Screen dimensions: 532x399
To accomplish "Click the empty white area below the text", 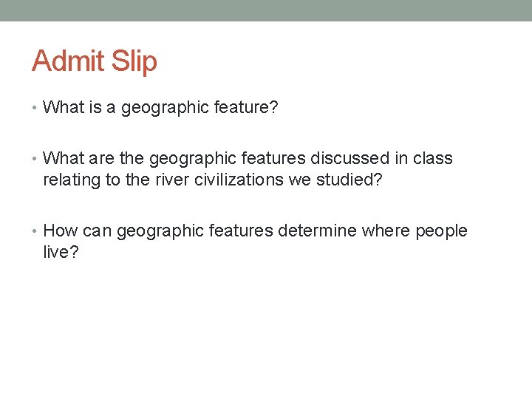I will (x=266, y=332).
